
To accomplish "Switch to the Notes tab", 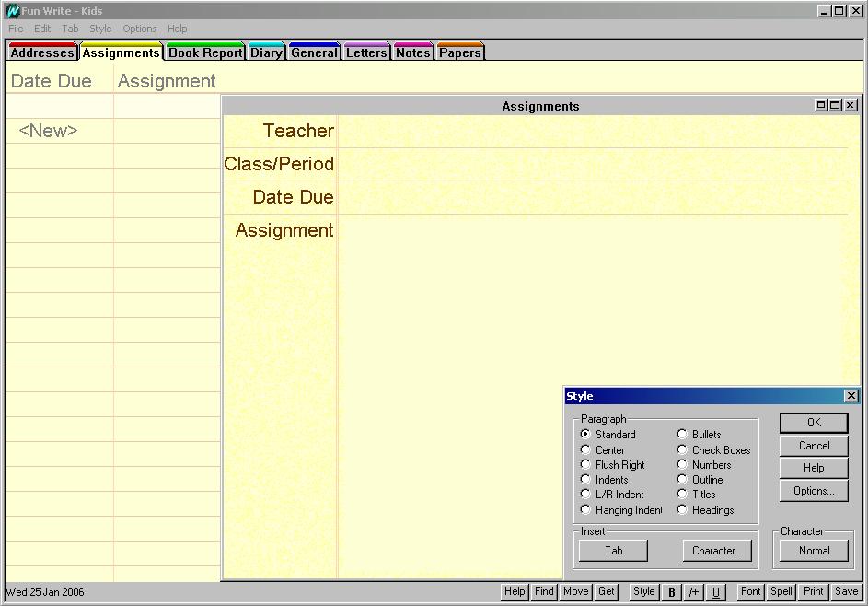I will [413, 52].
